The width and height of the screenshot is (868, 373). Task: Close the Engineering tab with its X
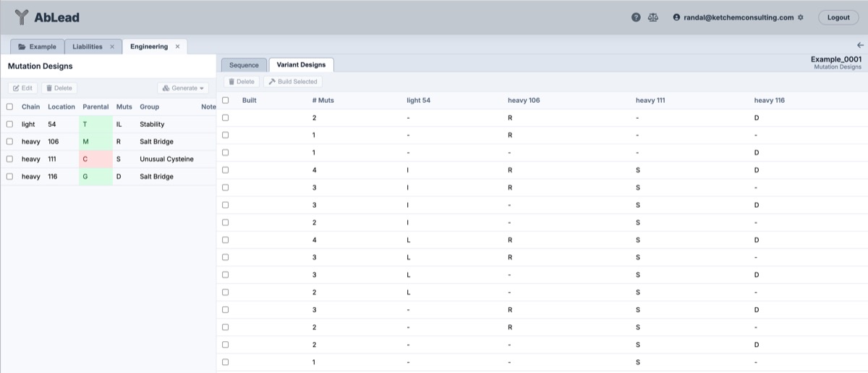(177, 46)
